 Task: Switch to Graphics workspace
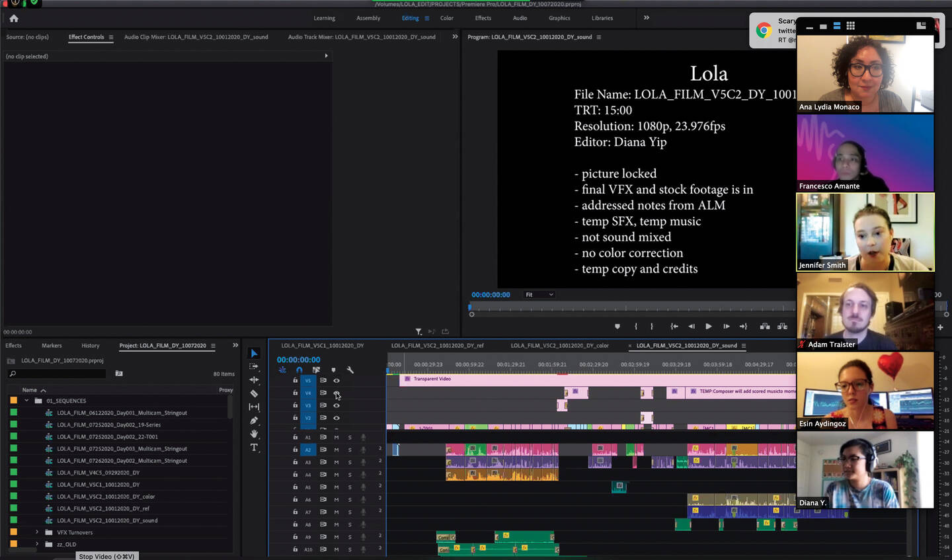point(559,18)
